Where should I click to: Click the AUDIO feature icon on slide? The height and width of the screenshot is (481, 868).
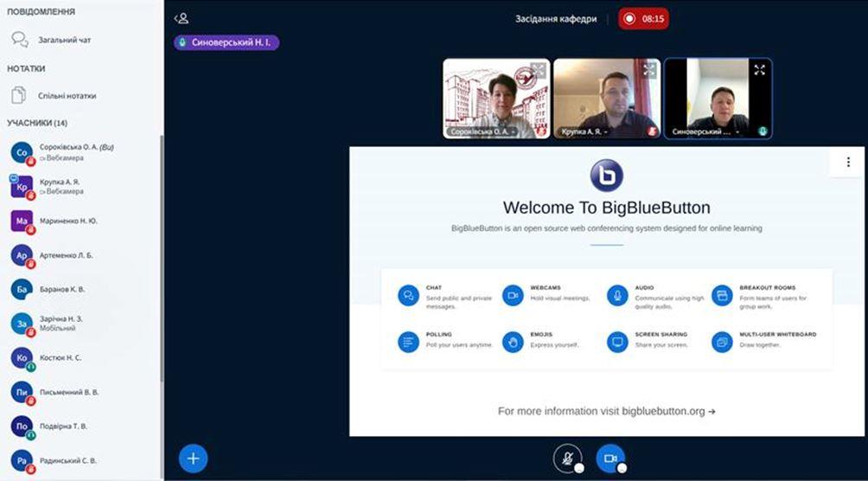617,295
